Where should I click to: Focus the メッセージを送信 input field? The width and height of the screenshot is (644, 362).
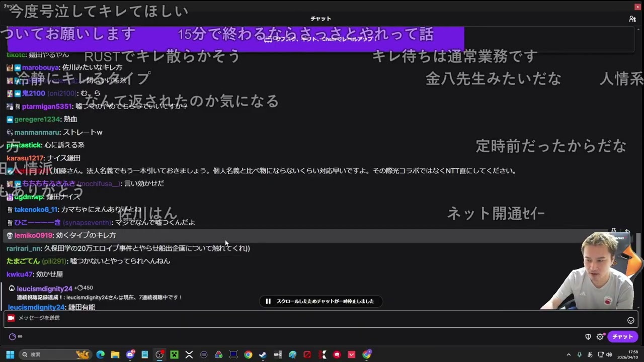pos(322,318)
